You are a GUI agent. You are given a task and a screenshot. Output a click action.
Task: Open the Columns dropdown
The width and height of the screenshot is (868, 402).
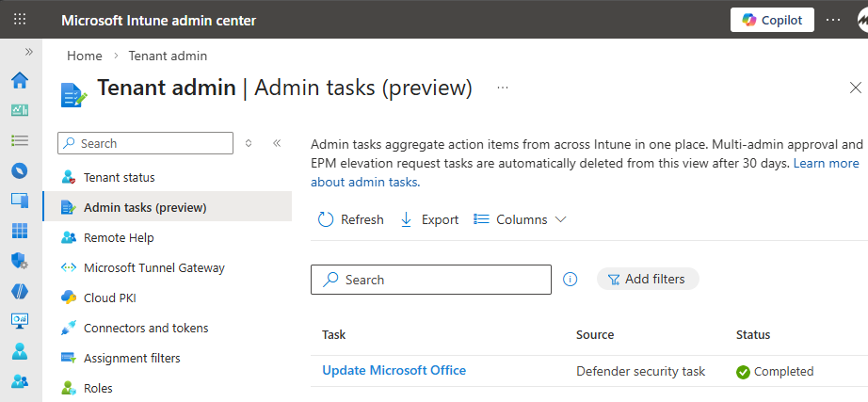click(520, 219)
